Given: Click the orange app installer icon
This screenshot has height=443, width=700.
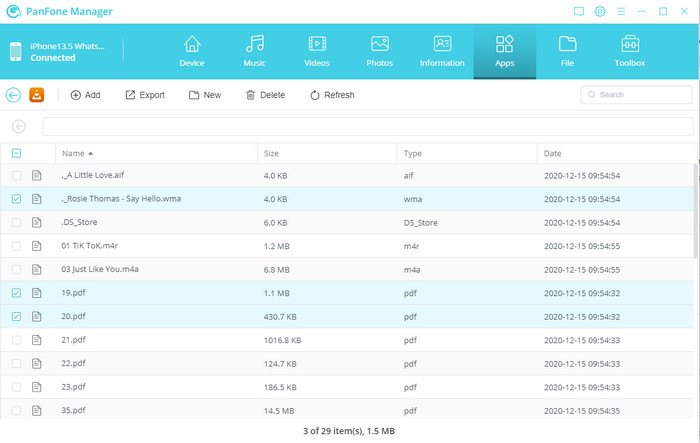Looking at the screenshot, I should tap(37, 95).
